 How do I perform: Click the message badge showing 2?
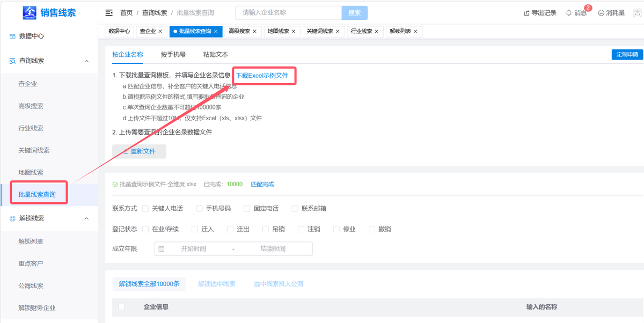(588, 8)
